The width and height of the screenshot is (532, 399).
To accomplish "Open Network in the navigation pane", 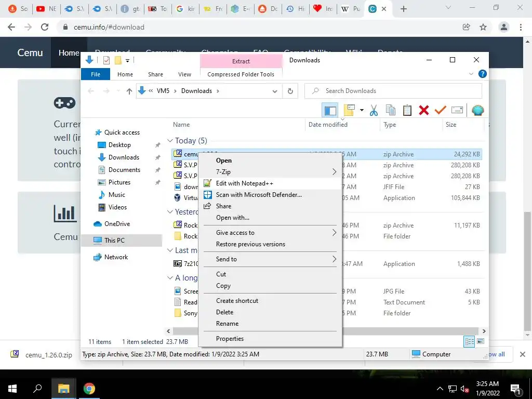I will tap(116, 257).
